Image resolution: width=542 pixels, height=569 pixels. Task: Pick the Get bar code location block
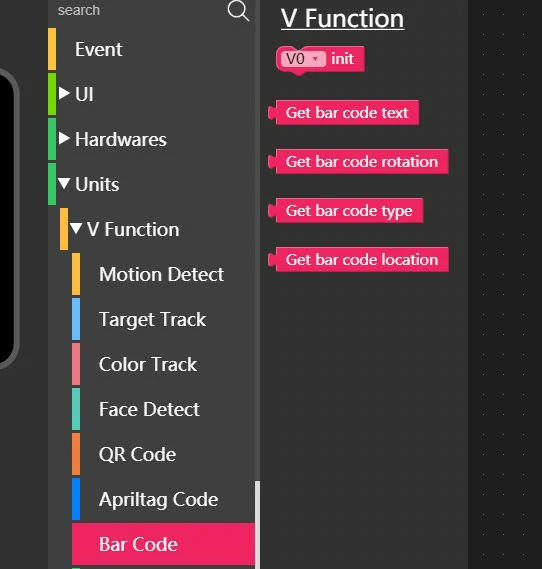358,259
